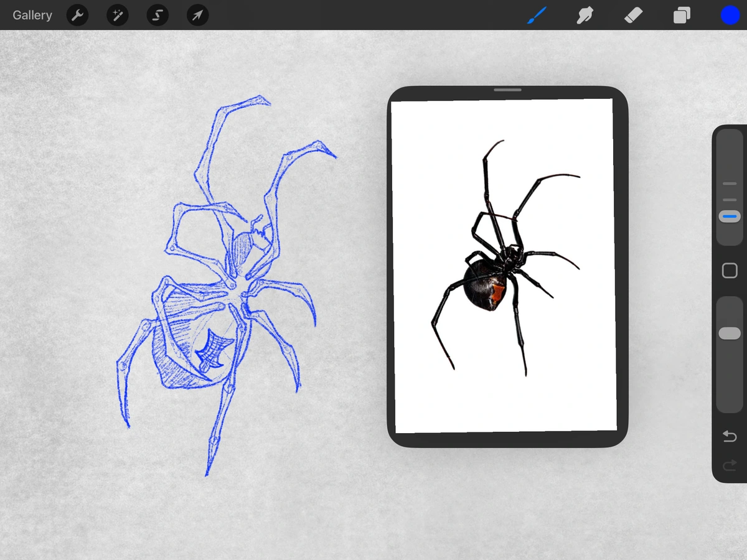This screenshot has width=747, height=560.
Task: Tap the red marking on the reference spider
Action: pos(498,294)
